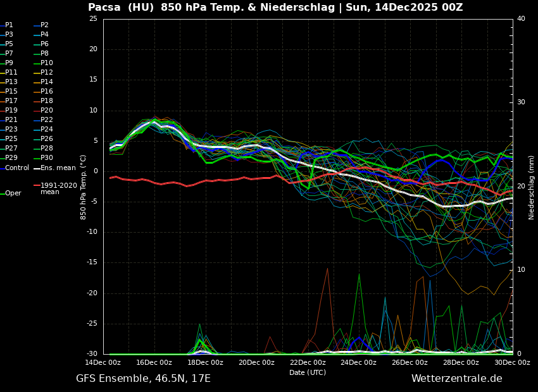This screenshot has height=392, width=538.
Task: Click the Oper legend entry
Action: 13,193
